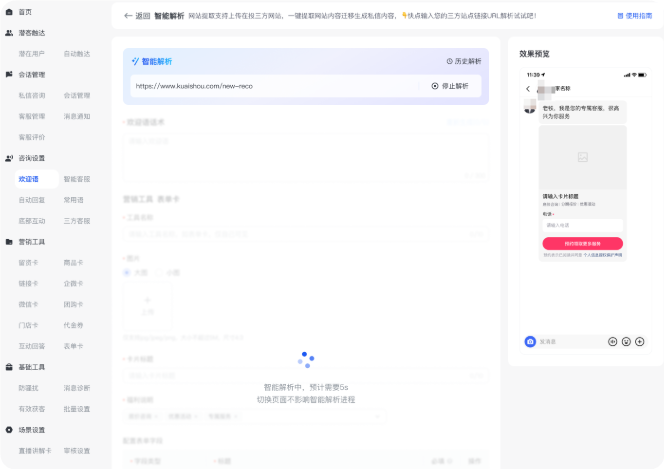664x469 pixels.
Task: Click the 场景设置 gear icon
Action: coord(9,430)
